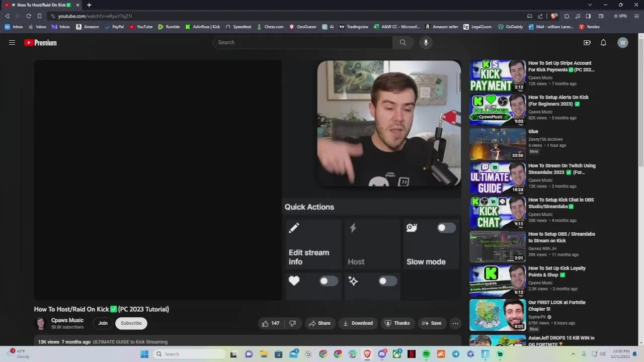Open Xbox app from the taskbar
Screen dimensions: 644x362
click(x=397, y=354)
